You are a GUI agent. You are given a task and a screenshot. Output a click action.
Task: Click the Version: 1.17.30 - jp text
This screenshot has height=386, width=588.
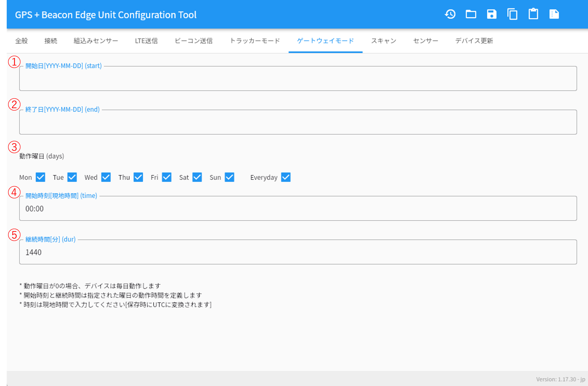tap(561, 379)
